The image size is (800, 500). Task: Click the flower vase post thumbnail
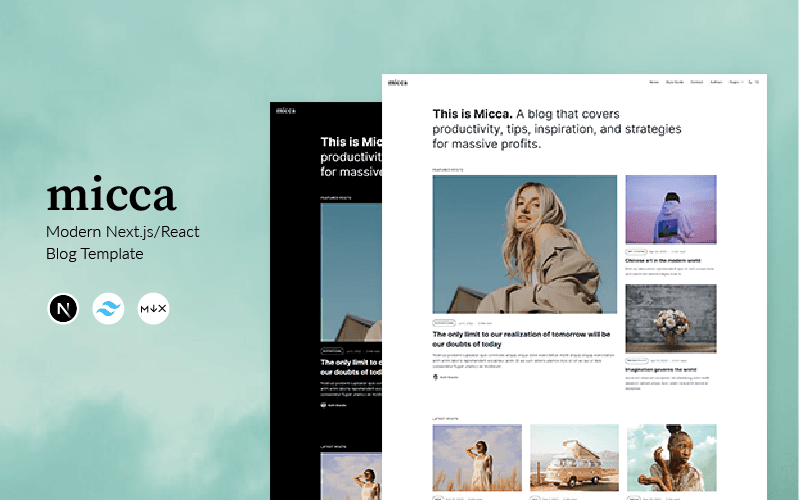[x=670, y=318]
